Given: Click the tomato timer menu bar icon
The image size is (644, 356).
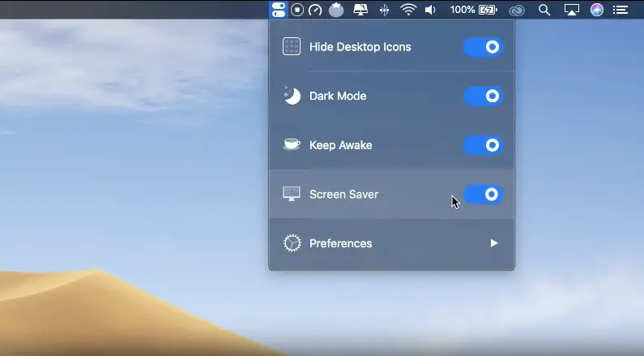Looking at the screenshot, I should coord(336,10).
